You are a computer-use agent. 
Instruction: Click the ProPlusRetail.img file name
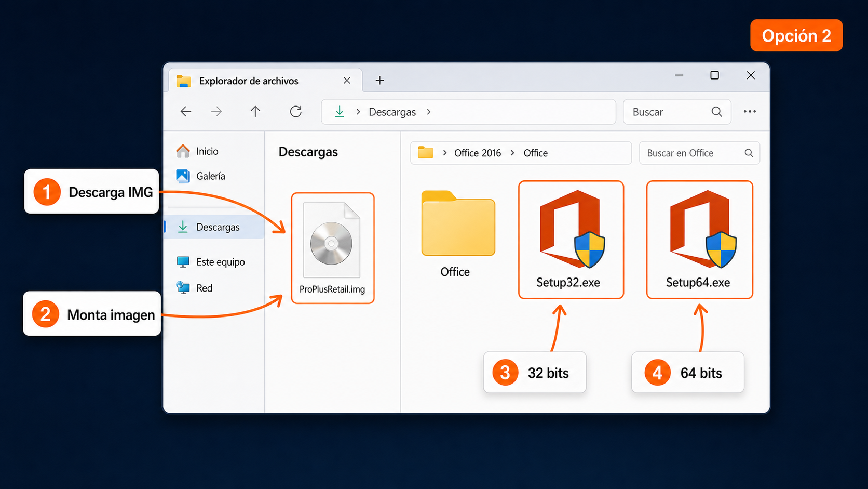332,289
